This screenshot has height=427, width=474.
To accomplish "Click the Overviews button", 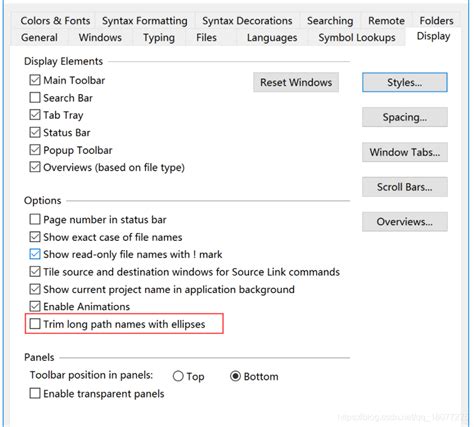I will click(405, 222).
